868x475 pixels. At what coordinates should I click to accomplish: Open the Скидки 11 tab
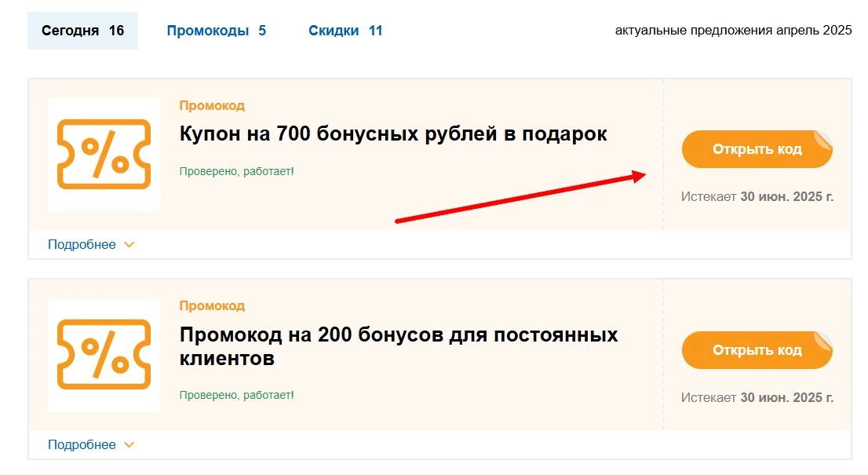point(345,31)
